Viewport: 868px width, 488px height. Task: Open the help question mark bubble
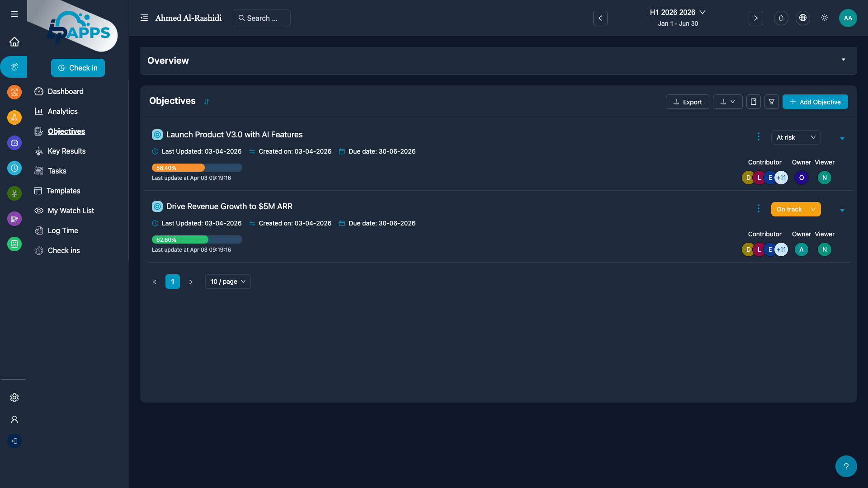[846, 466]
